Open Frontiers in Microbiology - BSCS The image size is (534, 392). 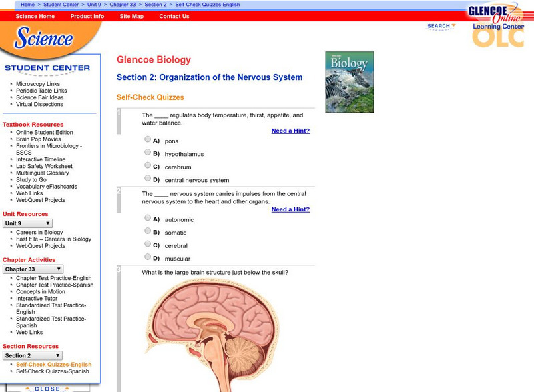pyautogui.click(x=49, y=149)
